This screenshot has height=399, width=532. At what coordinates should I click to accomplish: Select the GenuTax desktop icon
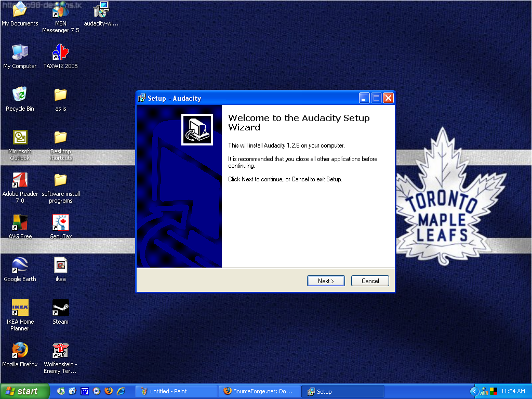(x=61, y=228)
